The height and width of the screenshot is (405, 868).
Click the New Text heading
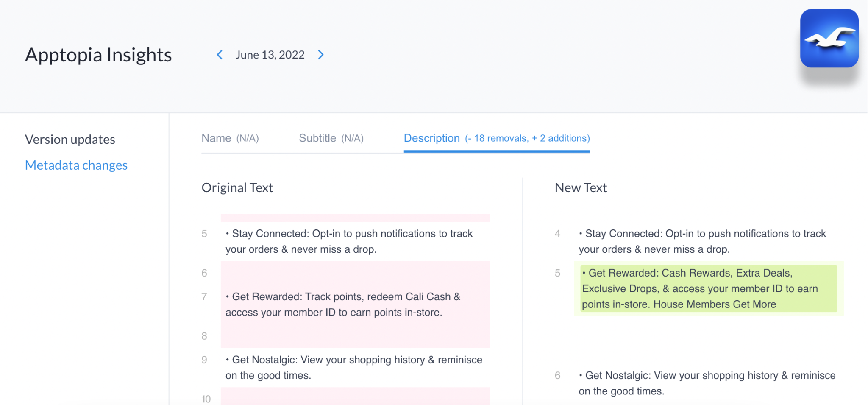click(581, 187)
